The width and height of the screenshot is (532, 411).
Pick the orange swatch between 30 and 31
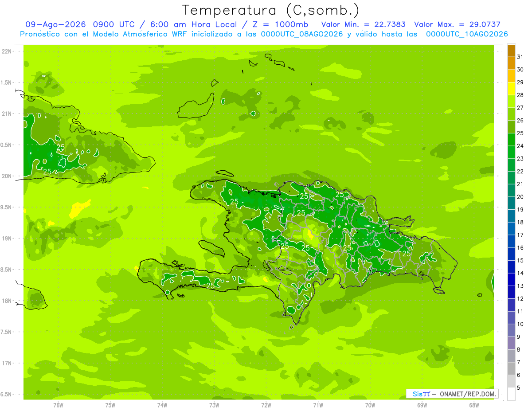point(511,63)
